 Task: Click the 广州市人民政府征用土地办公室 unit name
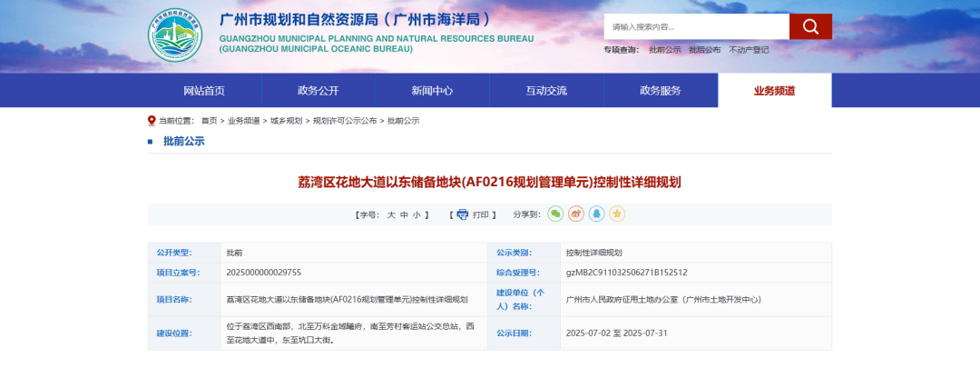663,300
